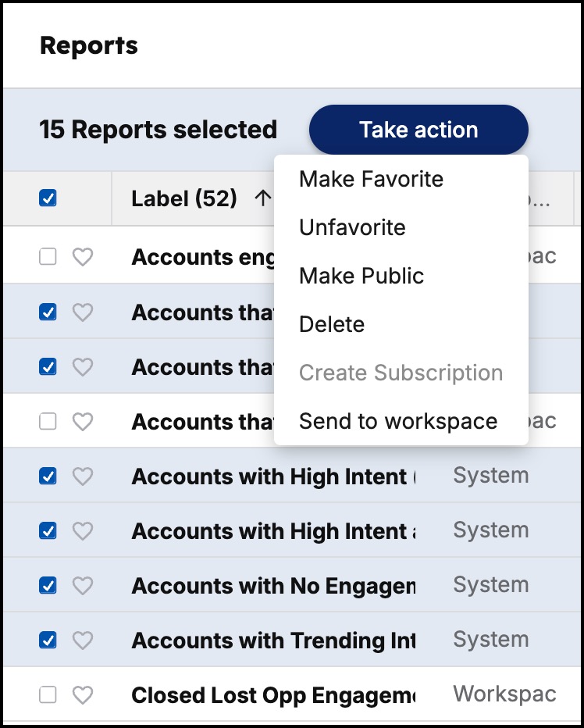584x728 pixels.
Task: Favorite Accounts with No Engagement heart icon
Action: click(83, 586)
